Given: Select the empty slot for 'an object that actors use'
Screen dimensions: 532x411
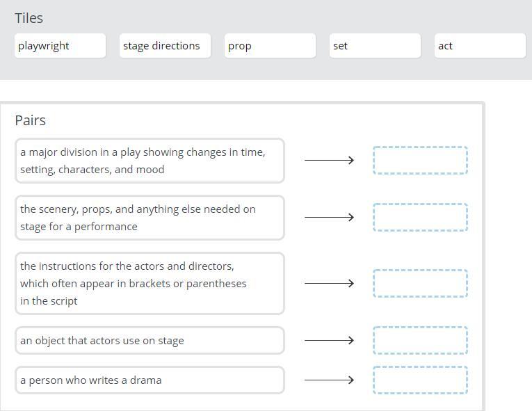Looking at the screenshot, I should 420,340.
